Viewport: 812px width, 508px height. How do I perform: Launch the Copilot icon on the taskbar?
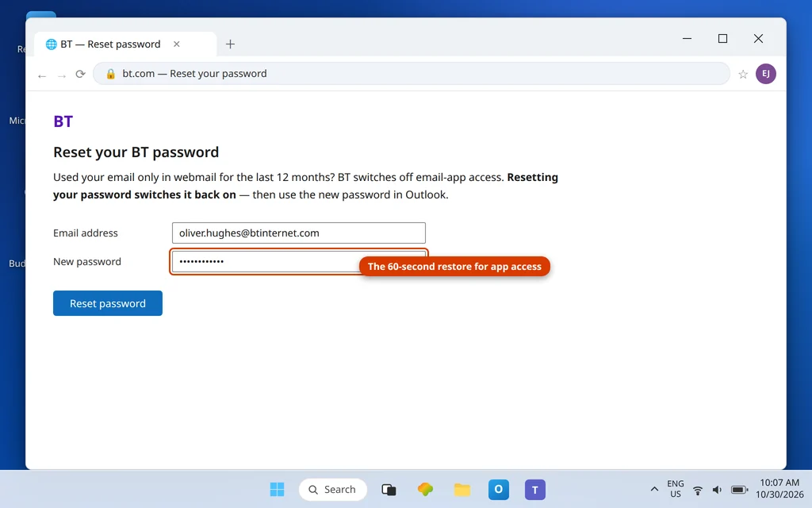[x=425, y=489]
